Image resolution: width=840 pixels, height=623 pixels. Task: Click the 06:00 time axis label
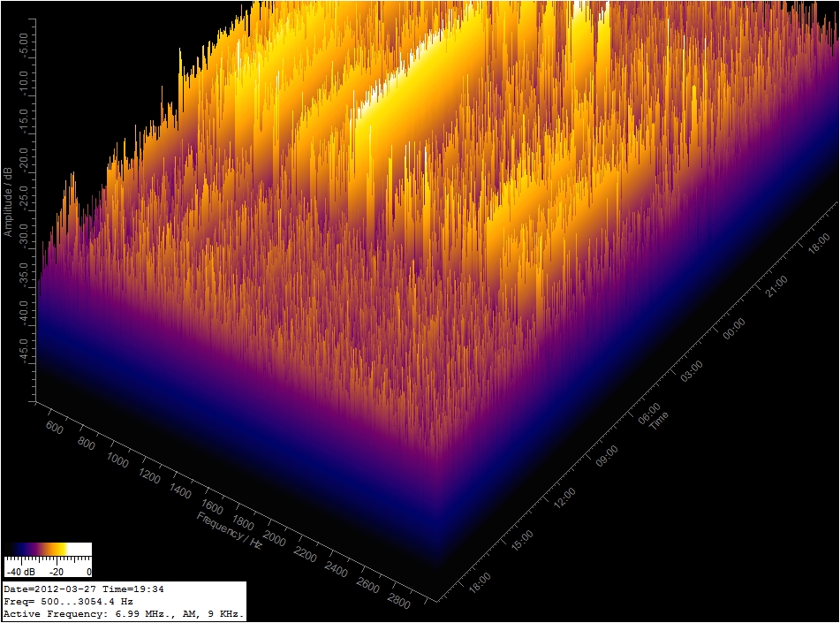tap(649, 414)
